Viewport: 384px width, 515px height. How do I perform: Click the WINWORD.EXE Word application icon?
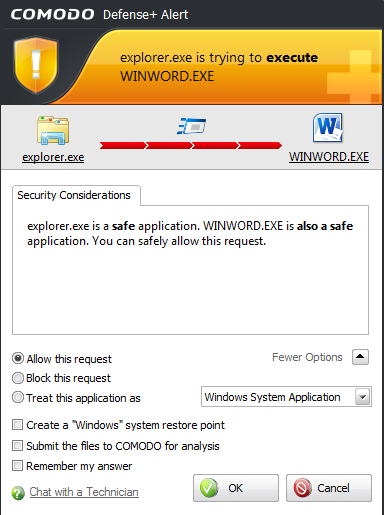tap(328, 128)
